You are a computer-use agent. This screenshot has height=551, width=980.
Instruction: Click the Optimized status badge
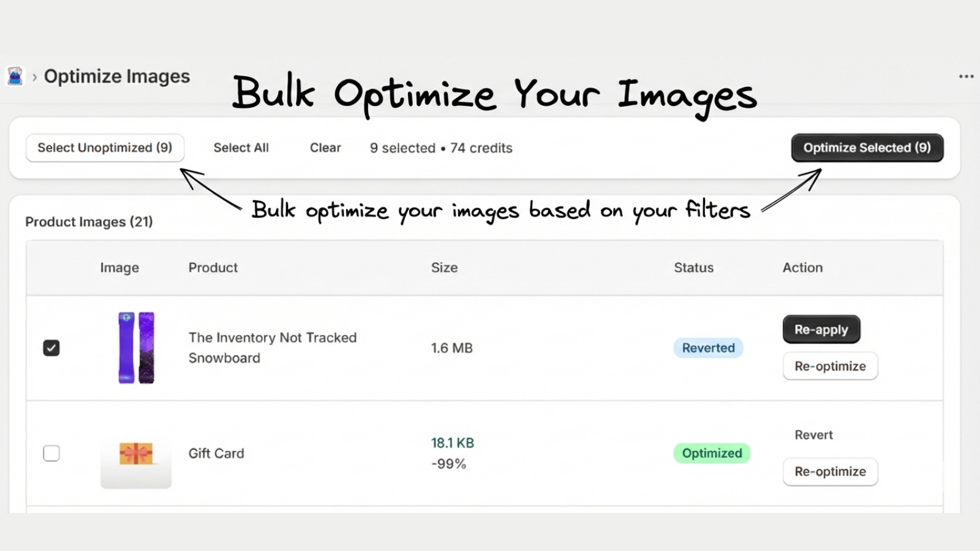(x=712, y=453)
